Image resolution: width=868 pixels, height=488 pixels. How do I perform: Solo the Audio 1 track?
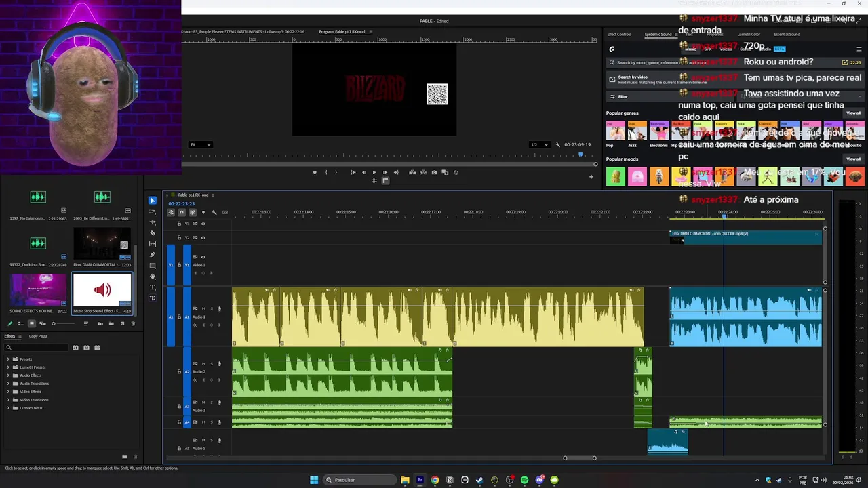tap(211, 308)
